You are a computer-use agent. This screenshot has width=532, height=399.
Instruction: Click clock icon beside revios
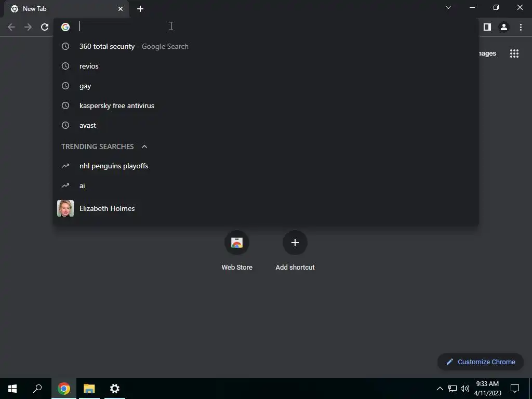(65, 66)
